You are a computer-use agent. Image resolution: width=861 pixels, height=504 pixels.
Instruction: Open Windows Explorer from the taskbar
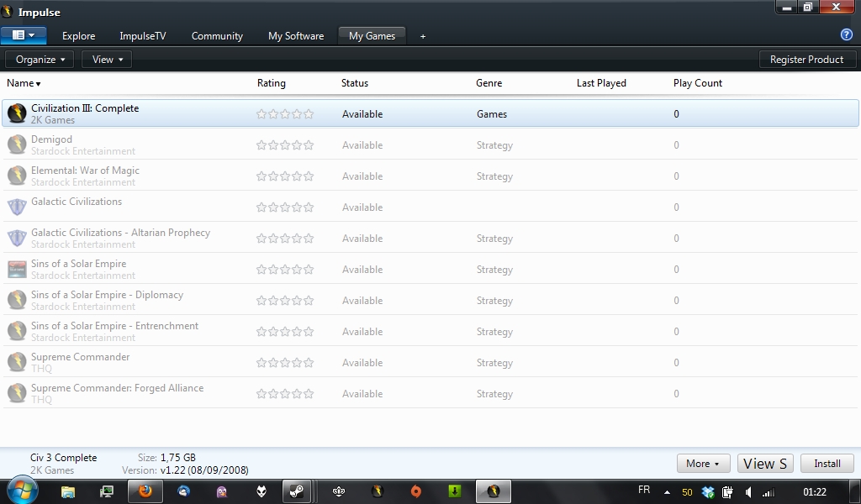pos(67,491)
